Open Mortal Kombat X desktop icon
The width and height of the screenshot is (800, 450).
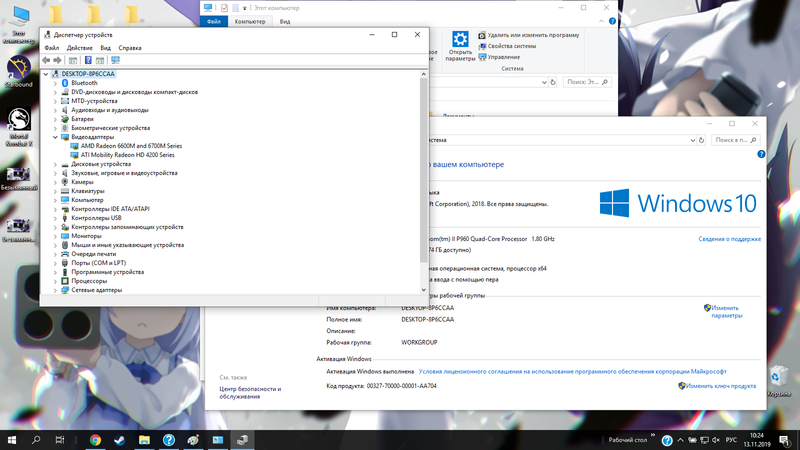coord(18,125)
